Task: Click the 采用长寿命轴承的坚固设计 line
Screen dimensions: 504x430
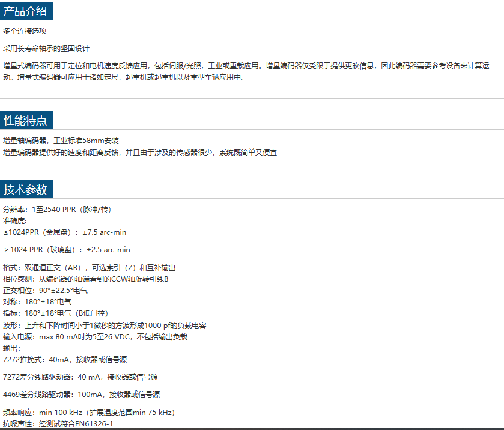Action: click(x=46, y=48)
